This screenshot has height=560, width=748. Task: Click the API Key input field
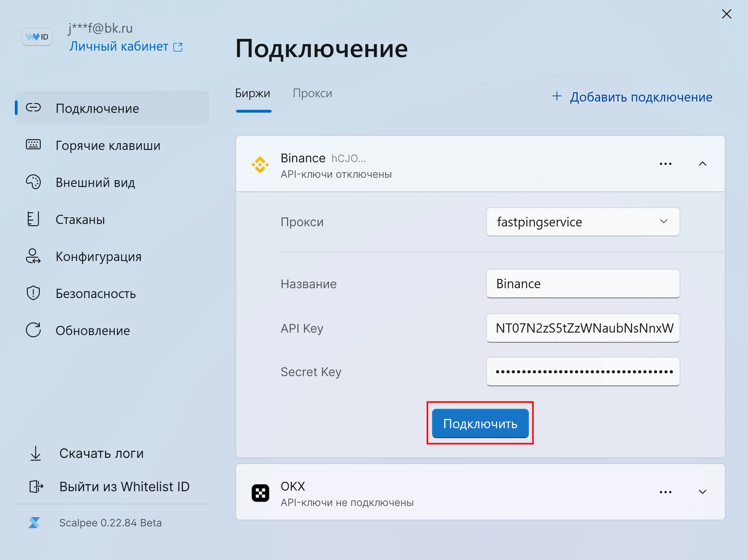pos(583,328)
